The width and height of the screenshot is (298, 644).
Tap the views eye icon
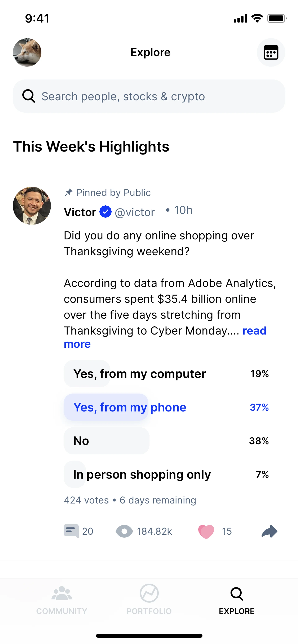click(124, 531)
